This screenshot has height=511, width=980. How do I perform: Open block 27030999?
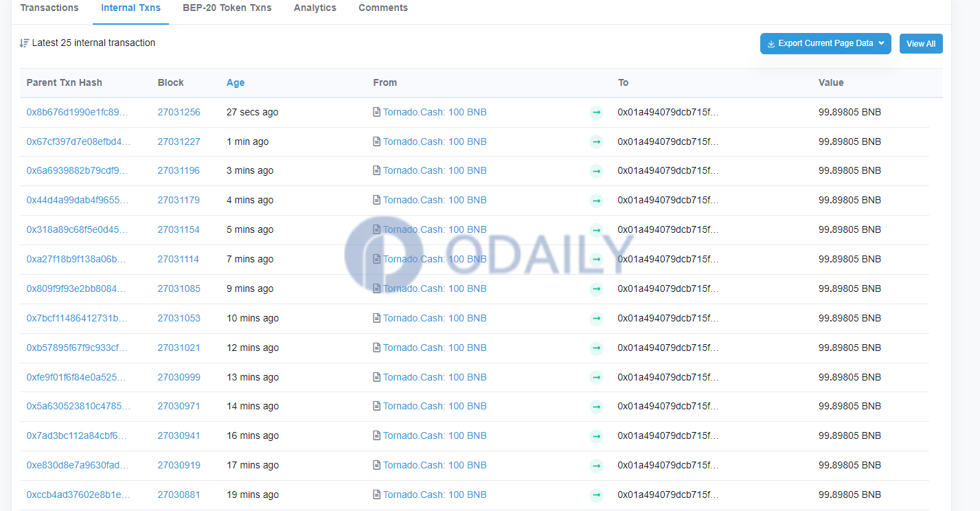(179, 377)
